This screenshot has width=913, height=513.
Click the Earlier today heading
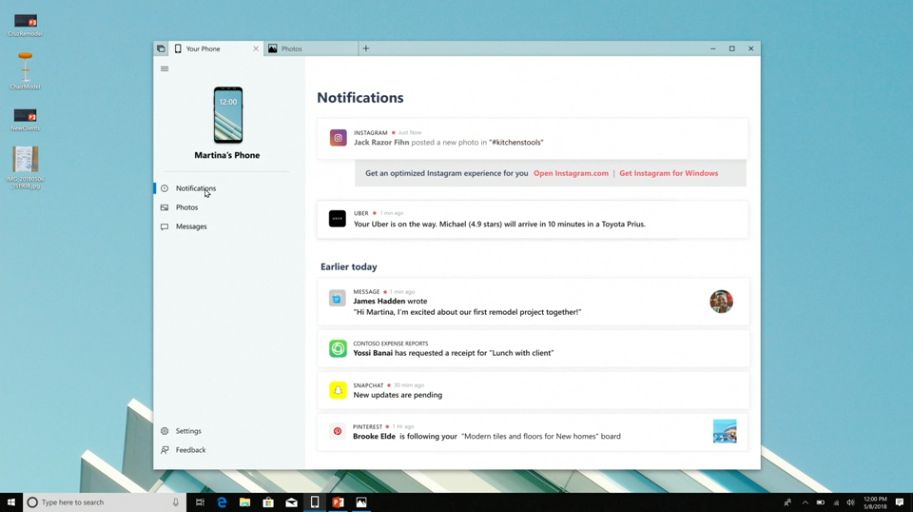tap(349, 267)
